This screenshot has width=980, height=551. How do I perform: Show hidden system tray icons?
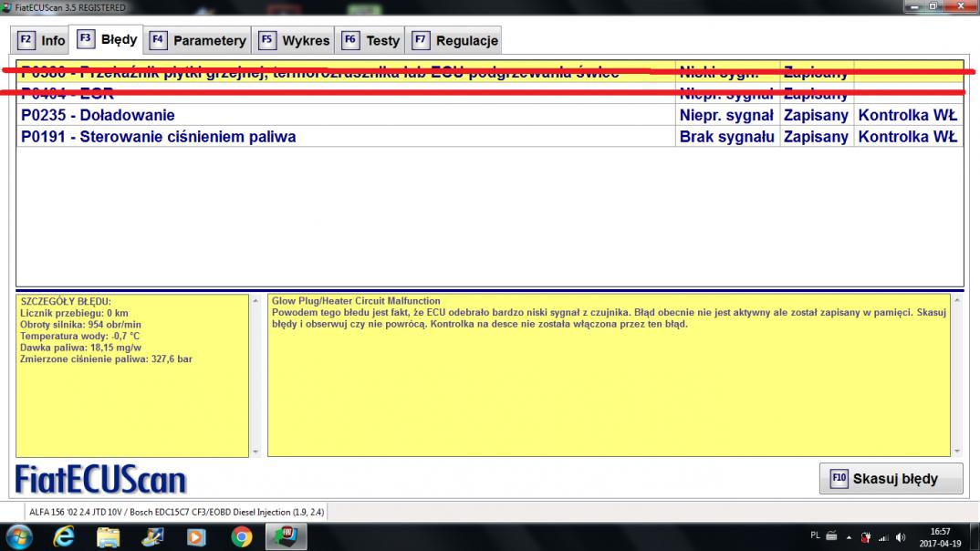tap(849, 537)
